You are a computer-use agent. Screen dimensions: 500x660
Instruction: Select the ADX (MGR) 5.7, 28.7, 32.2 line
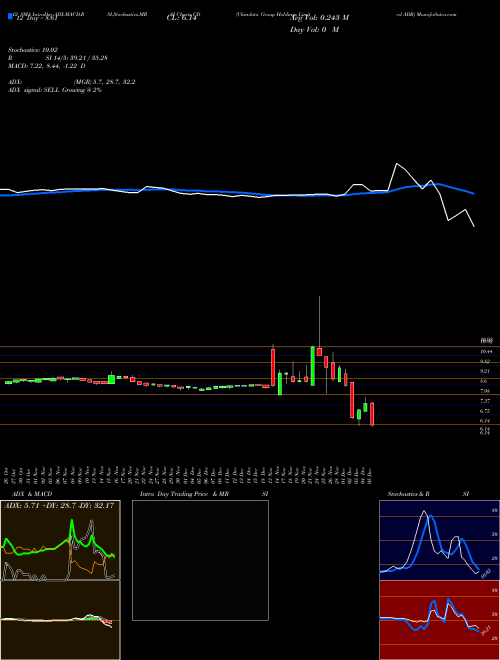[x=72, y=82]
